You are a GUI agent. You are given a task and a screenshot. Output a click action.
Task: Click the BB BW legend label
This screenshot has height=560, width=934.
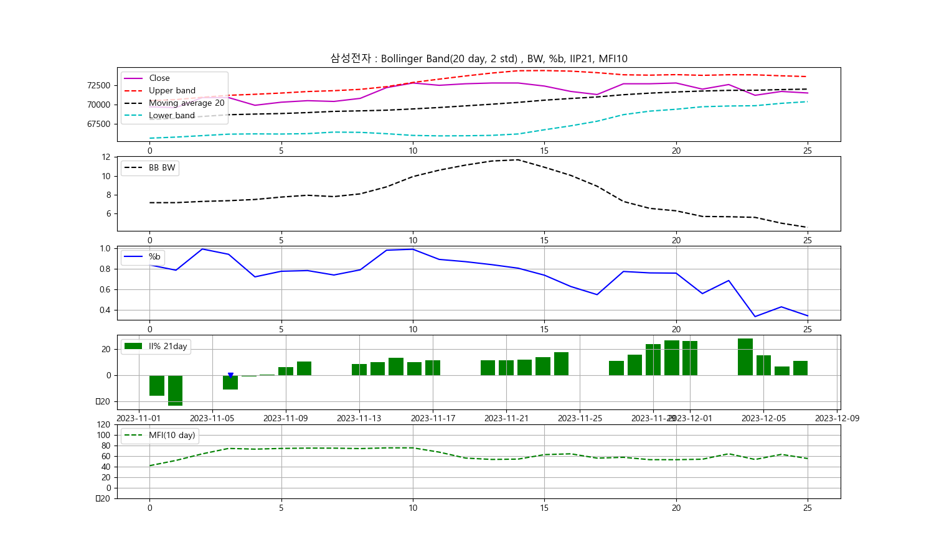(162, 168)
